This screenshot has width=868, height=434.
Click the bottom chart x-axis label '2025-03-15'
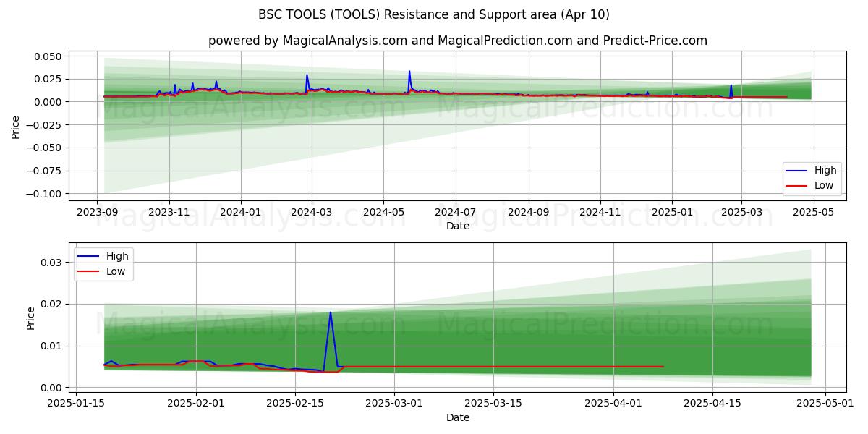[x=493, y=404]
